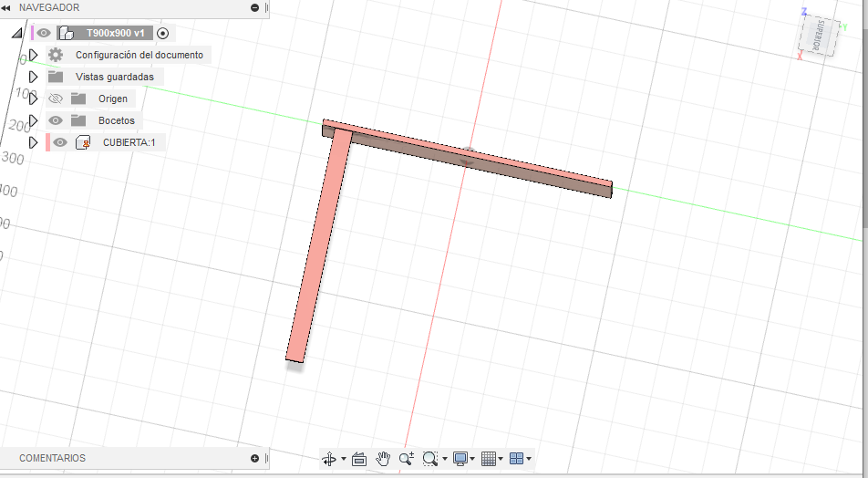Toggle visibility of T900x900 v1 root
The width and height of the screenshot is (868, 478).
[43, 33]
